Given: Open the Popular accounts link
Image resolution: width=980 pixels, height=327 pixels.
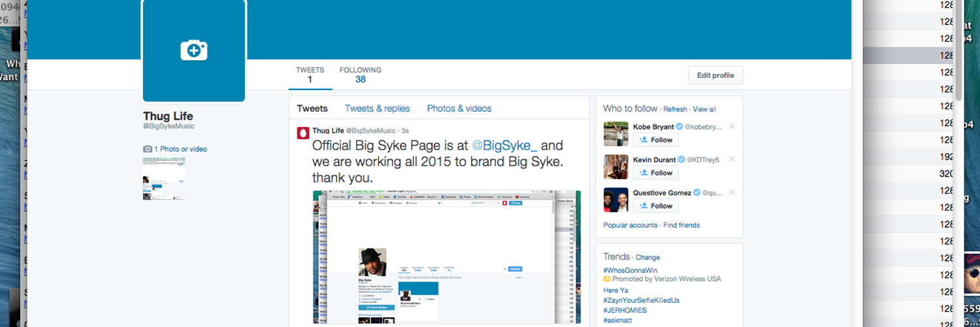Looking at the screenshot, I should (x=630, y=225).
